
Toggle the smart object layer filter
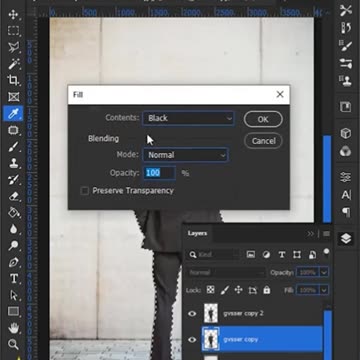[x=312, y=255]
